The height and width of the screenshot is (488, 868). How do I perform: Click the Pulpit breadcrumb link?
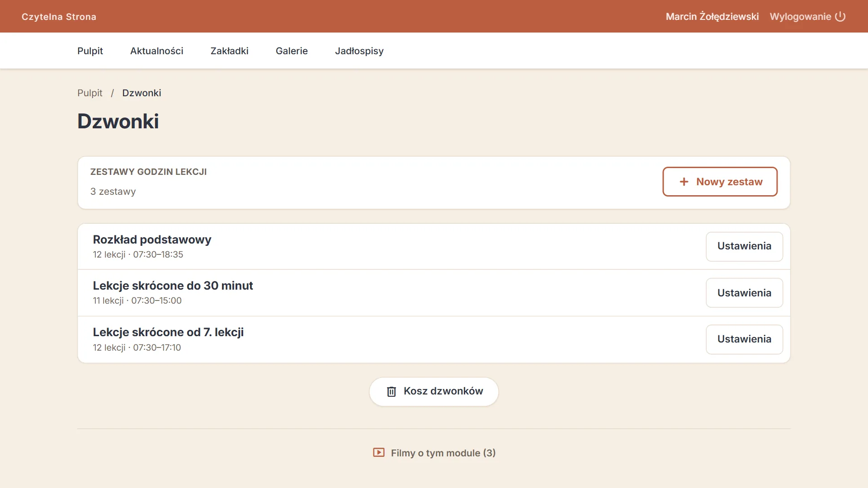tap(90, 93)
